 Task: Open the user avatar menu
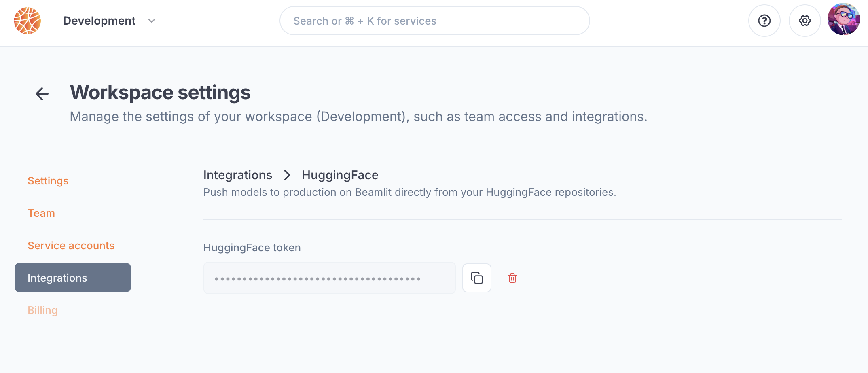point(843,19)
